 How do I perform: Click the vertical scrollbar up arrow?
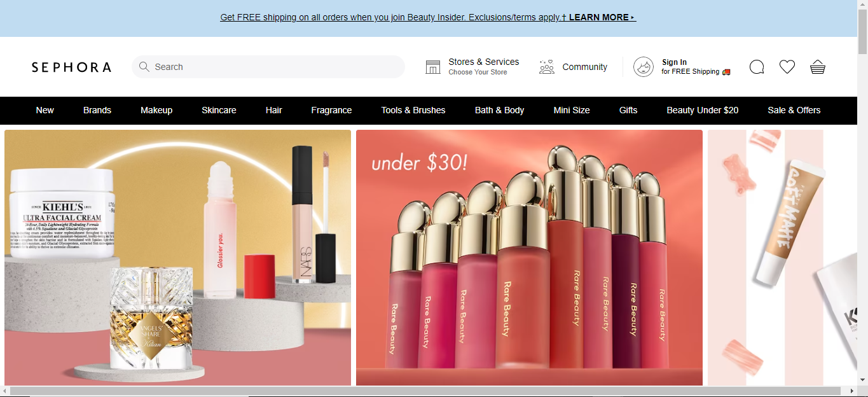[862, 5]
